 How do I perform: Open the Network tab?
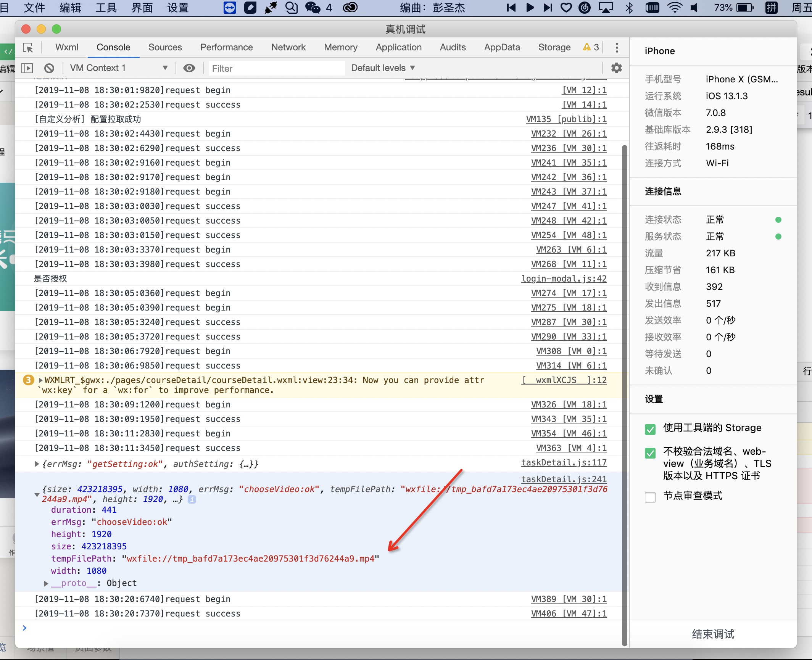point(288,47)
